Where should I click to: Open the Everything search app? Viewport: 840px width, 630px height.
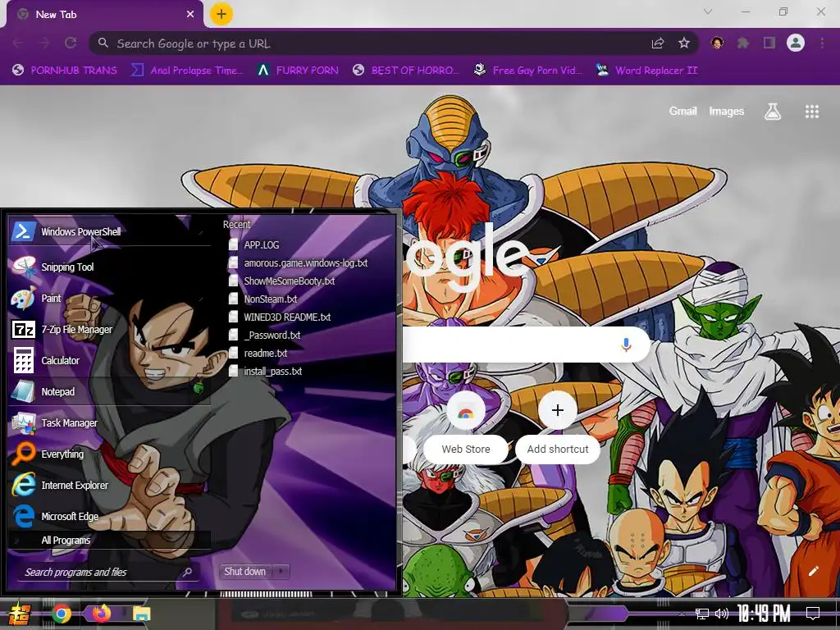[109, 453]
